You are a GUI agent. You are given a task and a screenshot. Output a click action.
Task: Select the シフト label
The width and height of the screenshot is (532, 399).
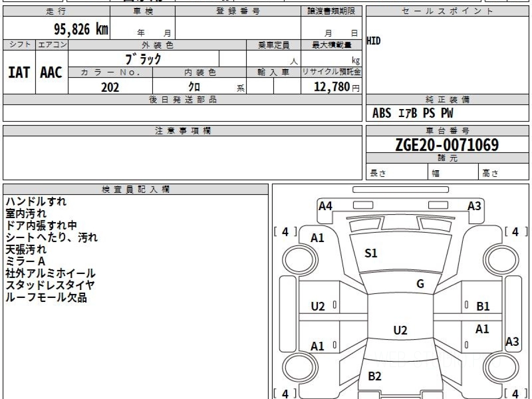[x=19, y=45]
